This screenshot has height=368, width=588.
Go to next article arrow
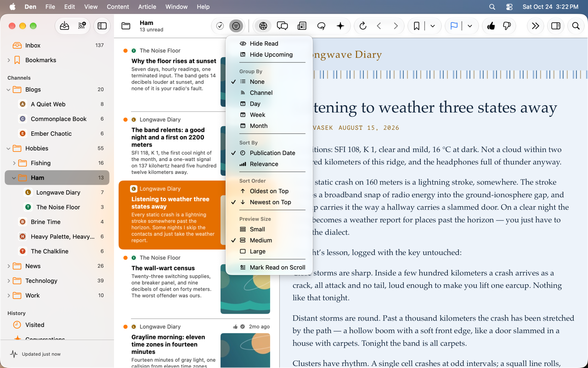click(x=396, y=26)
